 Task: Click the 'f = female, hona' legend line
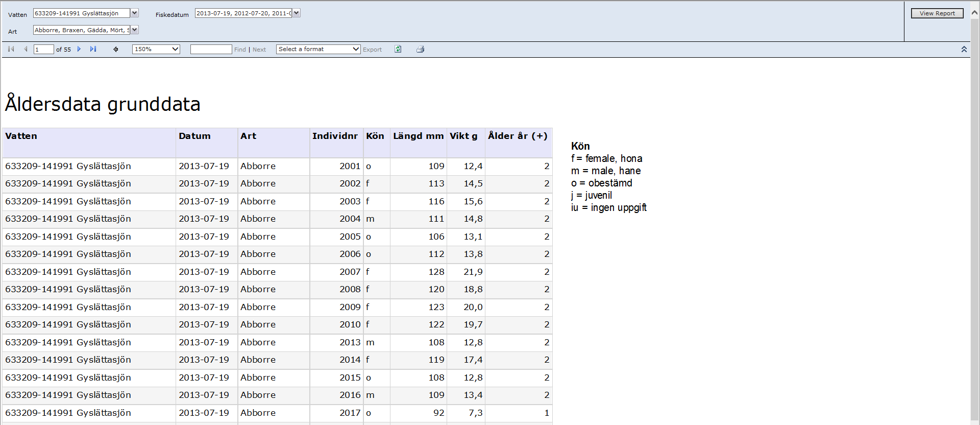[x=607, y=158]
